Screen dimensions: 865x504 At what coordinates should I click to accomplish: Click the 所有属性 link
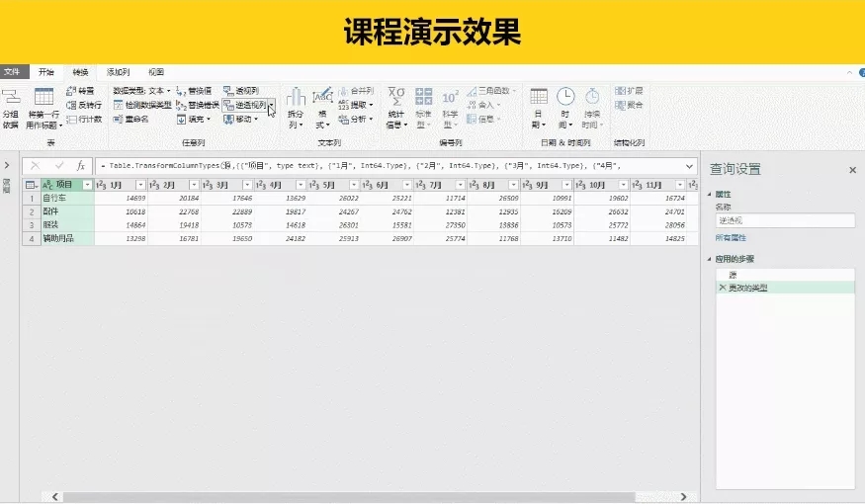tap(731, 237)
